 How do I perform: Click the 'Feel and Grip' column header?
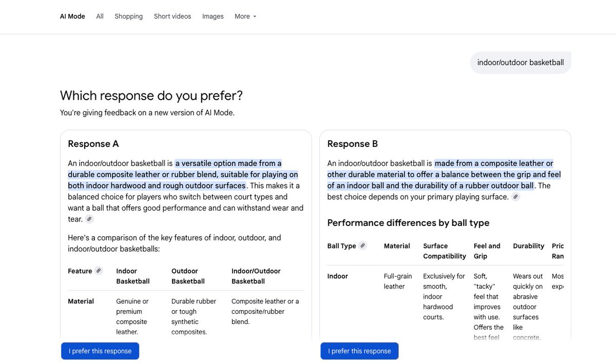[487, 251]
